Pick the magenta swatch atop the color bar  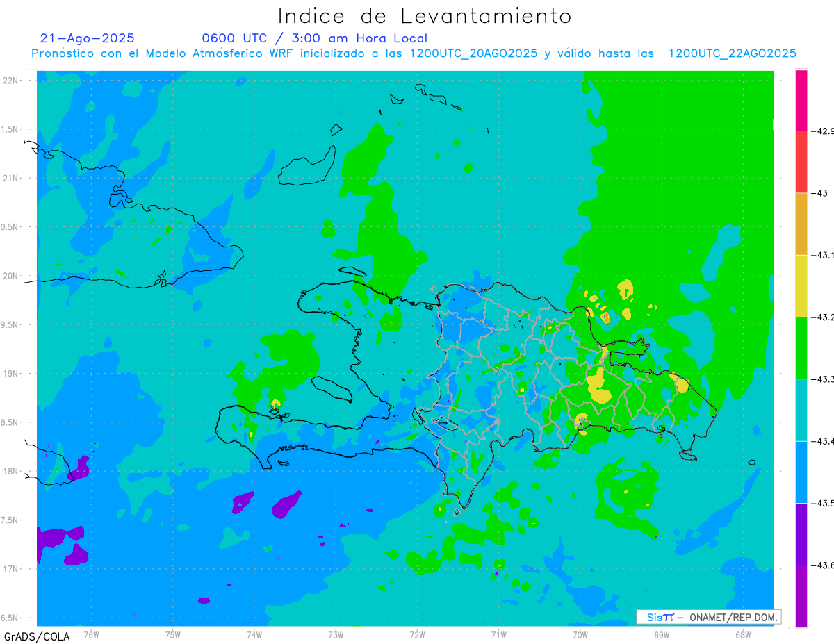tap(801, 100)
